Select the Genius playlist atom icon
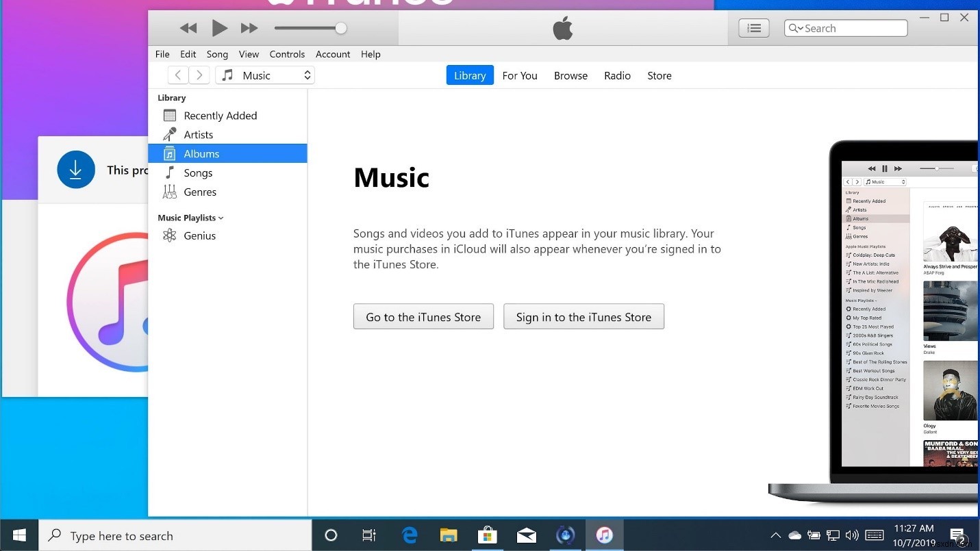 pos(169,235)
